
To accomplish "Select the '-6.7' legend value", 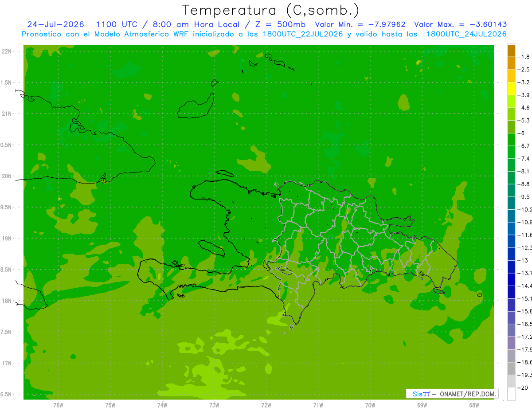I will (524, 146).
